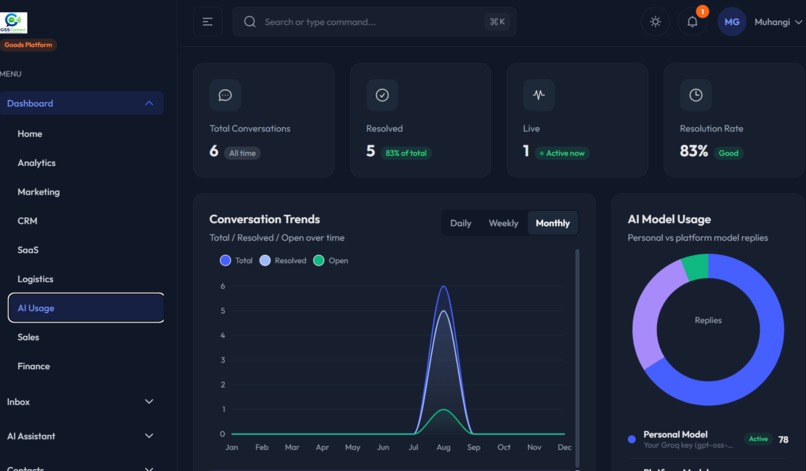Click the Resolution Rate 83% value

tap(693, 151)
